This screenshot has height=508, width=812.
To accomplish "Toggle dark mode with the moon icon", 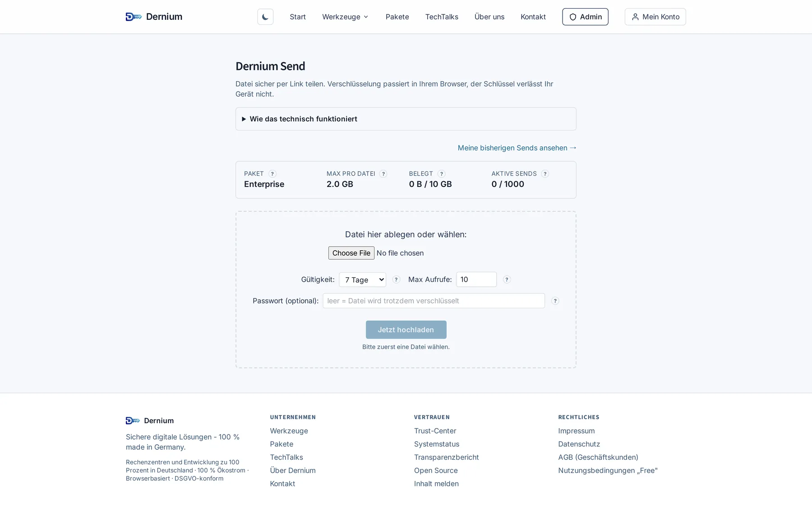I will [x=265, y=17].
